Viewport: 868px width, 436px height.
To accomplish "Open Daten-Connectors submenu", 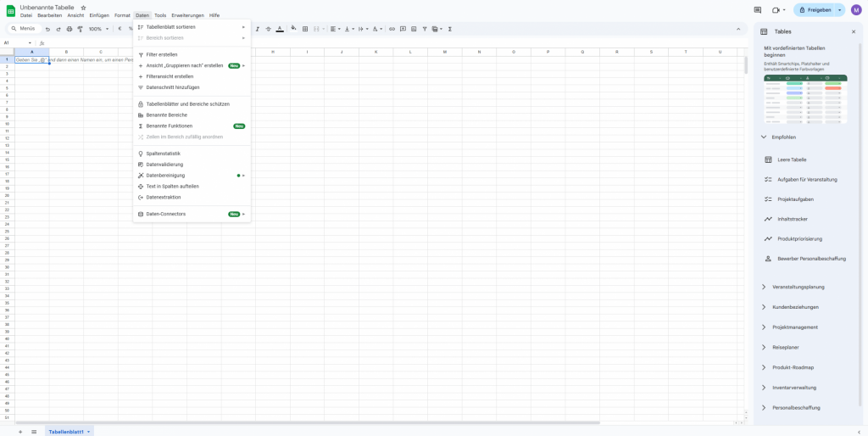I will (x=192, y=214).
